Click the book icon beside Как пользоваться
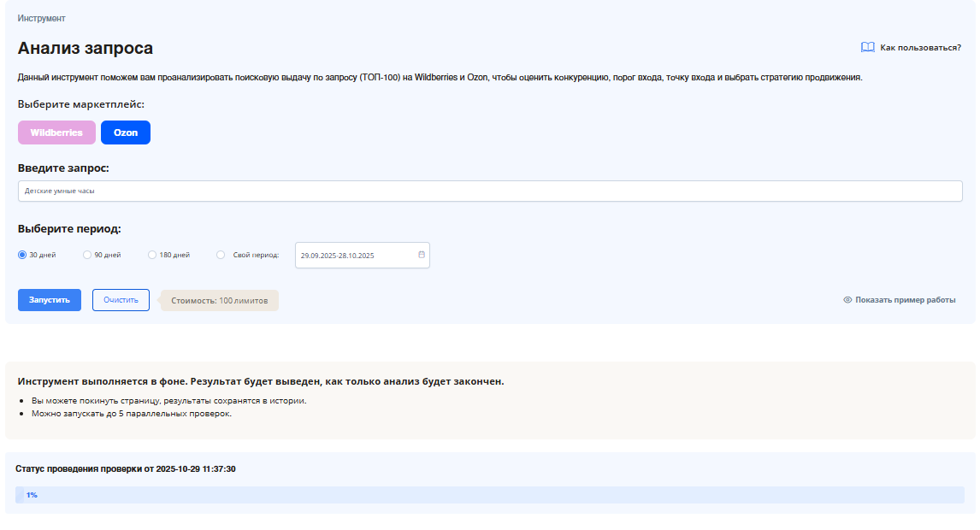 pyautogui.click(x=867, y=48)
